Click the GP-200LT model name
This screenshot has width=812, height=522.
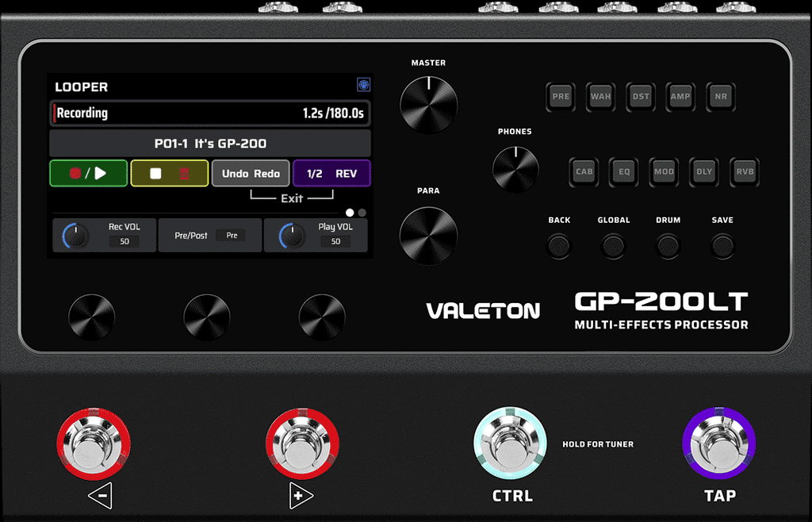[661, 301]
